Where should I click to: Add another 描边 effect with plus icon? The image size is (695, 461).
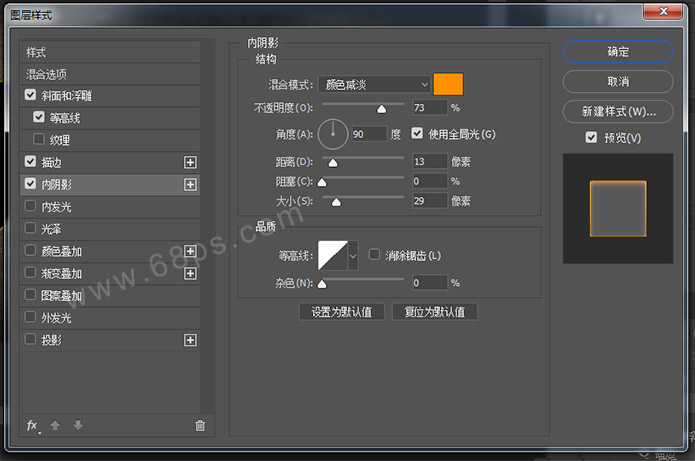click(190, 162)
